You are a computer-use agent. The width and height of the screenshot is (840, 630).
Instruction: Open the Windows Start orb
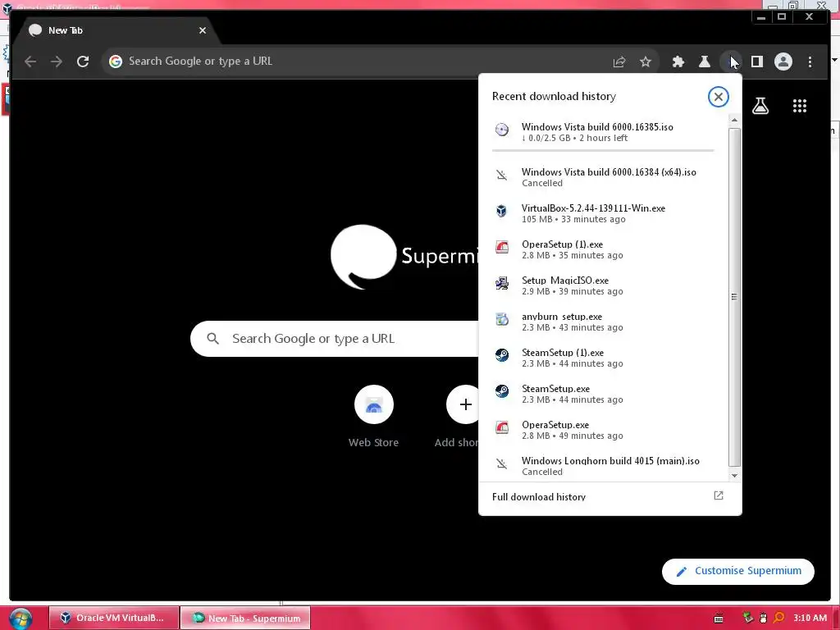[x=21, y=619]
